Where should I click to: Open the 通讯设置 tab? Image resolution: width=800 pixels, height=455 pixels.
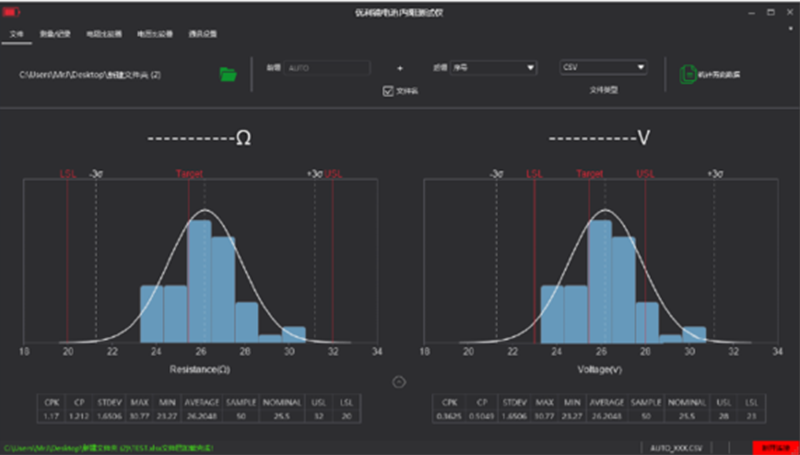click(x=203, y=33)
